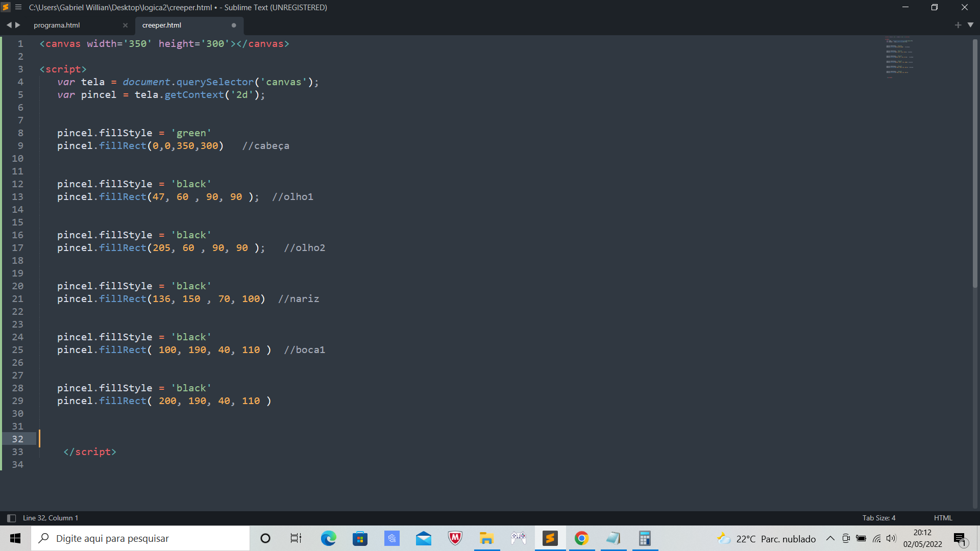Viewport: 980px width, 551px height.
Task: Click the //cabeça comment
Action: [266, 145]
